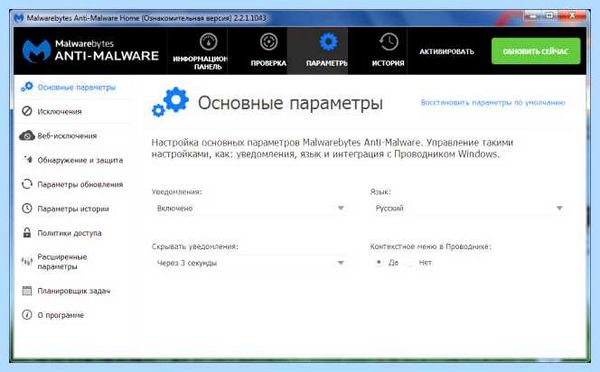
Task: Click arrow of the Уведомления combo box
Action: [x=341, y=208]
